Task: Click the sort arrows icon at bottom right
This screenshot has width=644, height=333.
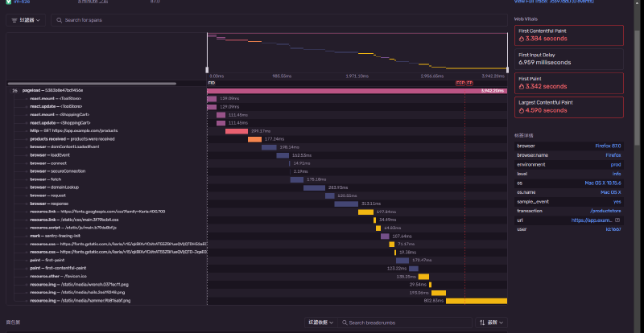Action: pyautogui.click(x=482, y=323)
